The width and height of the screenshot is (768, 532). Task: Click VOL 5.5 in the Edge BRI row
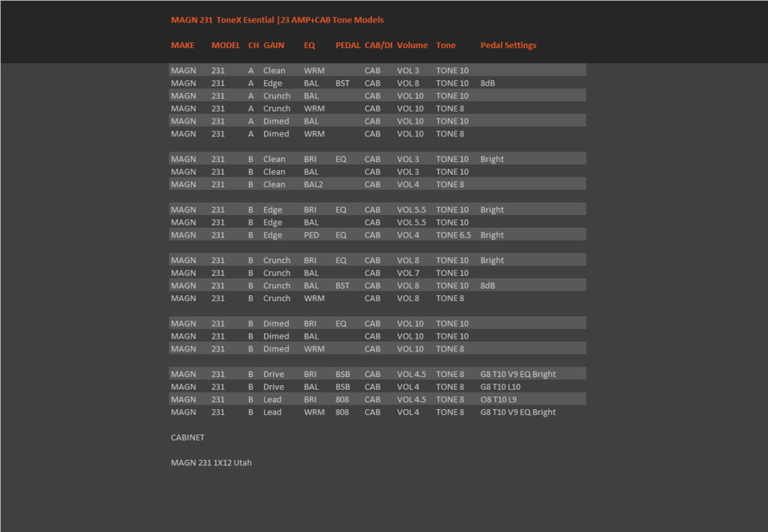pos(412,210)
